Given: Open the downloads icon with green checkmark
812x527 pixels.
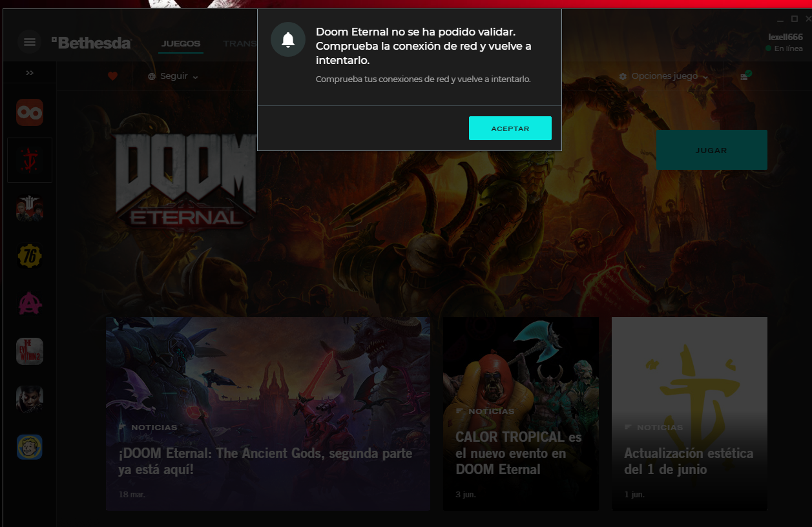Looking at the screenshot, I should coord(745,76).
